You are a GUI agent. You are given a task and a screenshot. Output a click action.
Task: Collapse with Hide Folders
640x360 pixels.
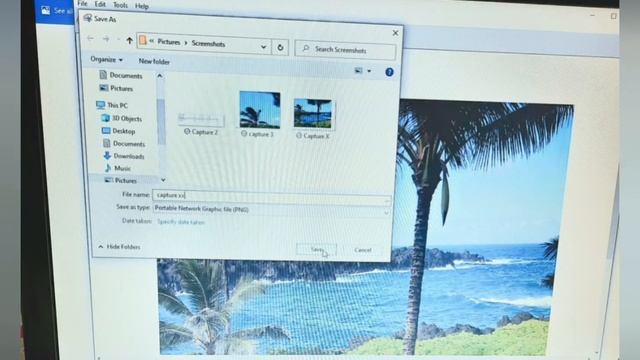tap(119, 247)
